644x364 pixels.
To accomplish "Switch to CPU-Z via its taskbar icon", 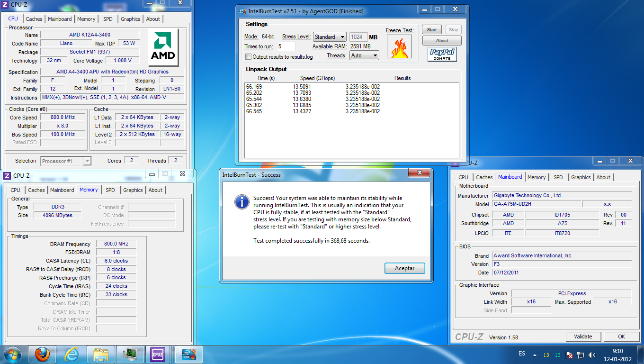I will [x=157, y=355].
